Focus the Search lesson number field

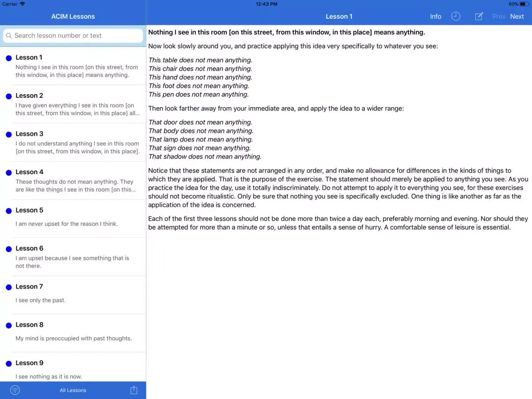[73, 36]
